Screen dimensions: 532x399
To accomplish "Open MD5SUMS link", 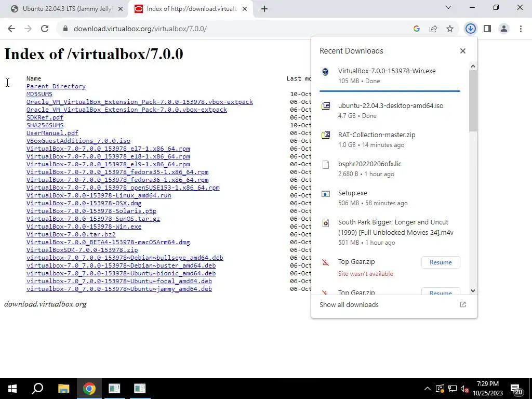I will (39, 94).
